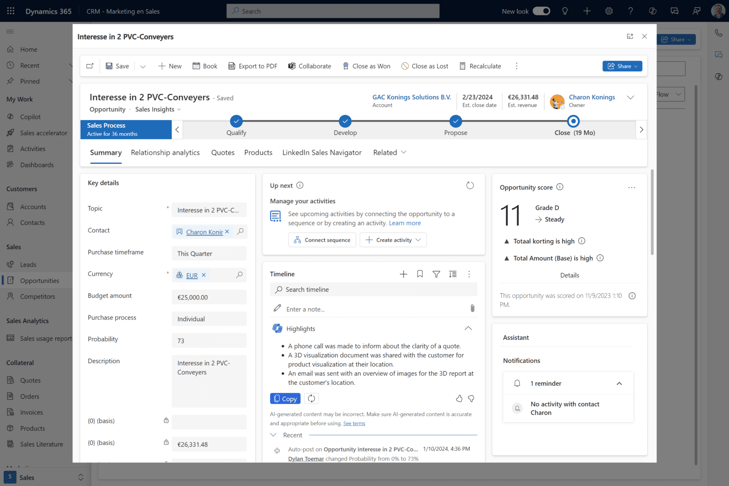Click the Book command

[x=205, y=66]
